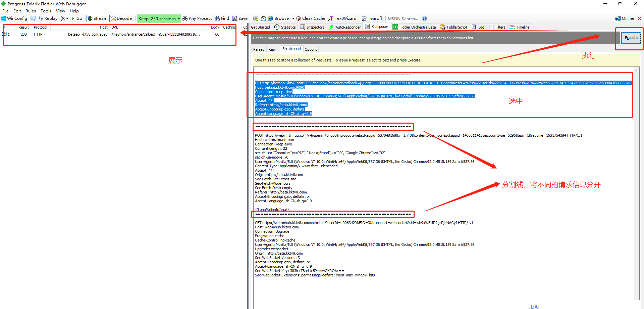This screenshot has height=309, width=644.
Task: Click the Remove sessions X icon
Action: (x=63, y=18)
